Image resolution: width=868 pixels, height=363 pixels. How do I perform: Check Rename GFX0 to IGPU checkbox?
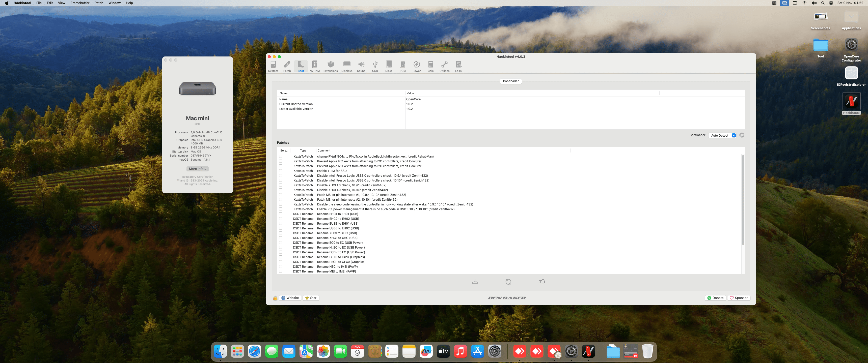coord(280,257)
